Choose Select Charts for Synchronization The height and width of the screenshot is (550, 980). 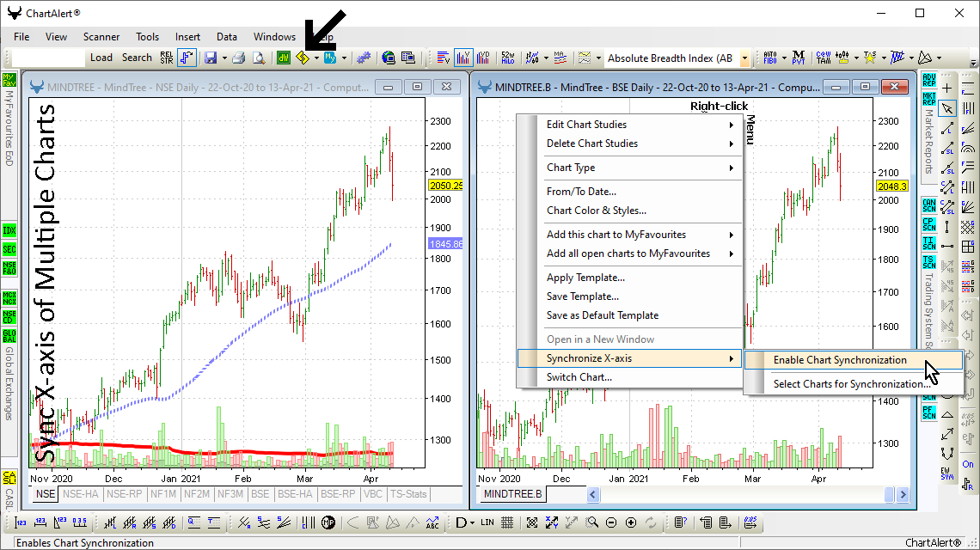coord(853,384)
